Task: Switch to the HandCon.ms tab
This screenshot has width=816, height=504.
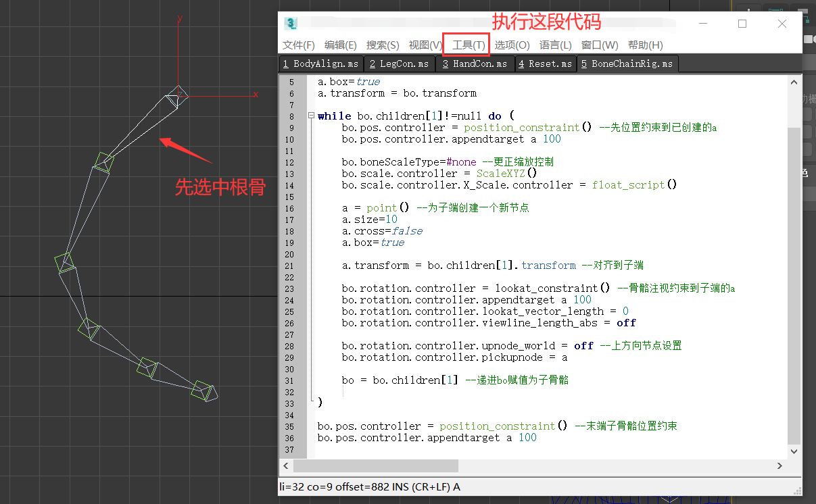Action: (x=475, y=64)
